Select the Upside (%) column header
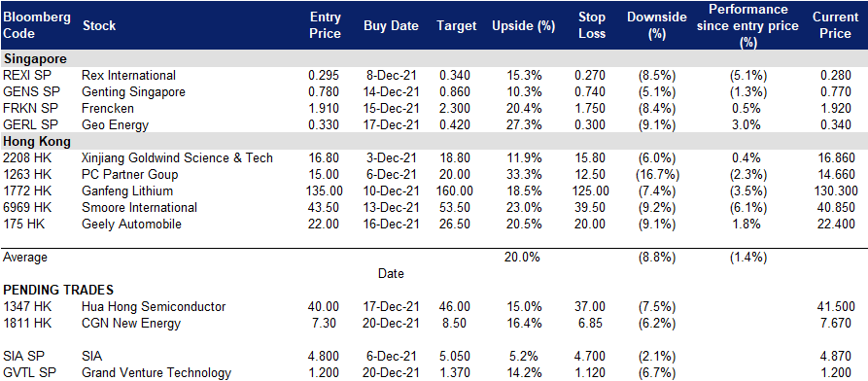This screenshot has height=381, width=868. [x=523, y=26]
